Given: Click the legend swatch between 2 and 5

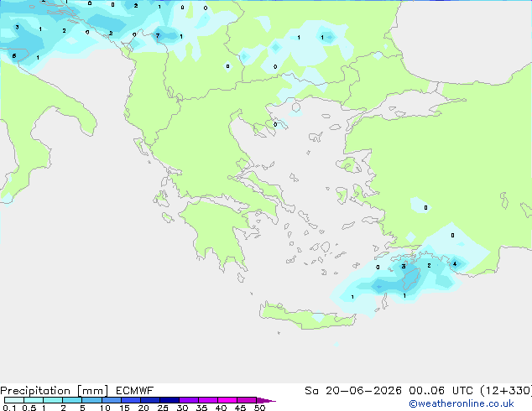Looking at the screenshot, I should pos(72,400).
